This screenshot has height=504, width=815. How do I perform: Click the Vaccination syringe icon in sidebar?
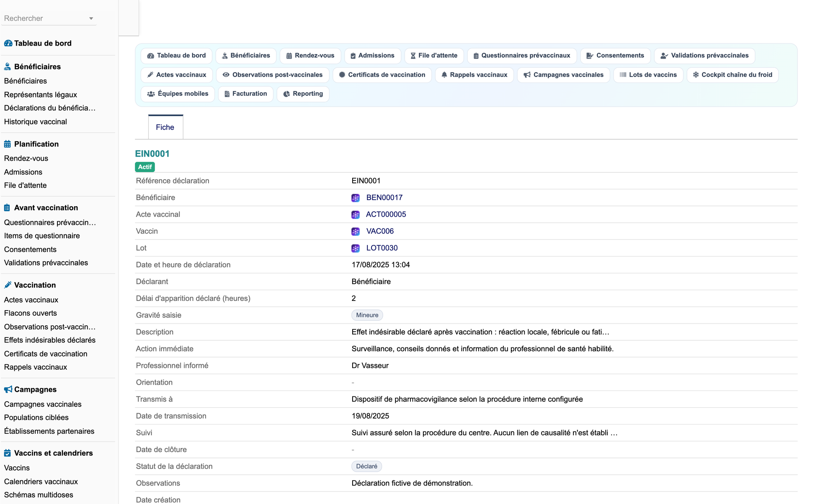(x=8, y=285)
